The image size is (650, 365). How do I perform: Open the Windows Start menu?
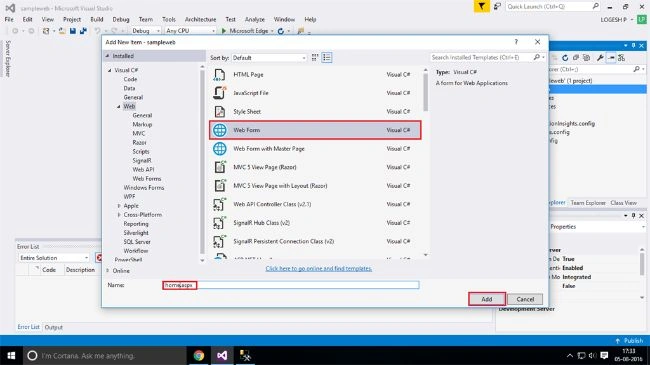[11, 355]
